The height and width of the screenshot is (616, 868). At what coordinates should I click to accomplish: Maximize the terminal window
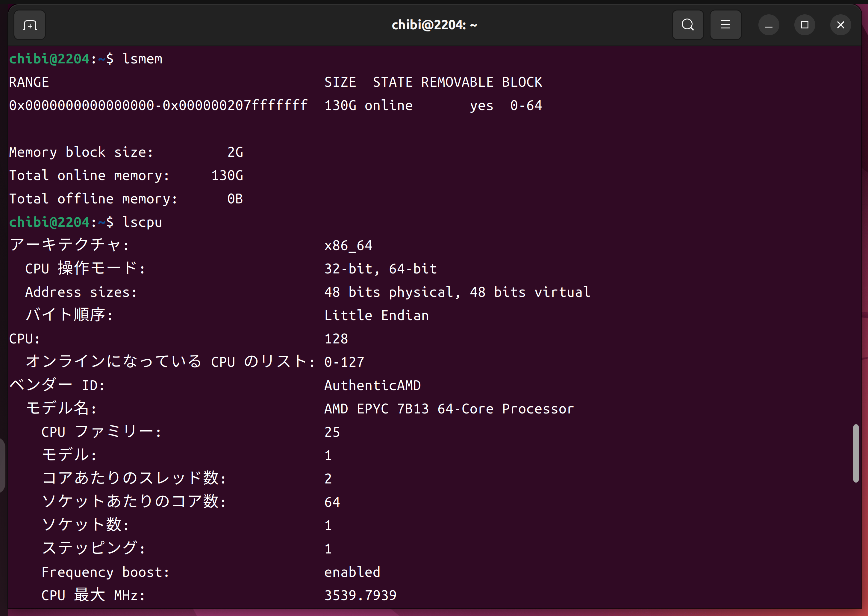click(805, 25)
